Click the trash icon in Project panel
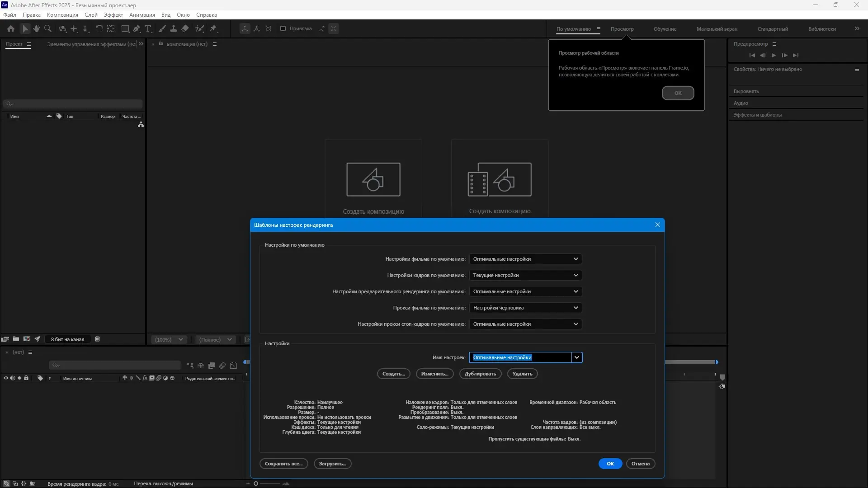This screenshot has width=868, height=488. (x=97, y=339)
